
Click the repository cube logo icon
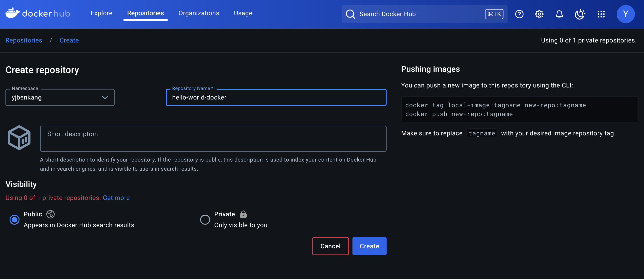[19, 138]
